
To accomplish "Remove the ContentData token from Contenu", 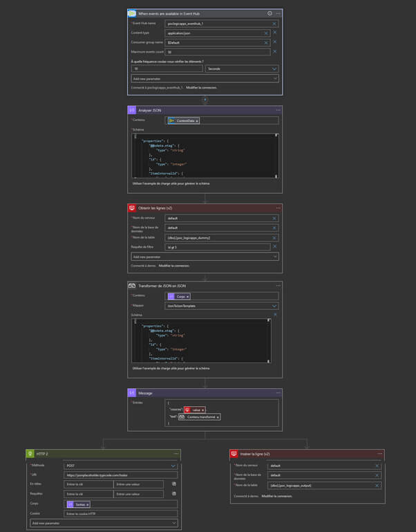I will 197,121.
